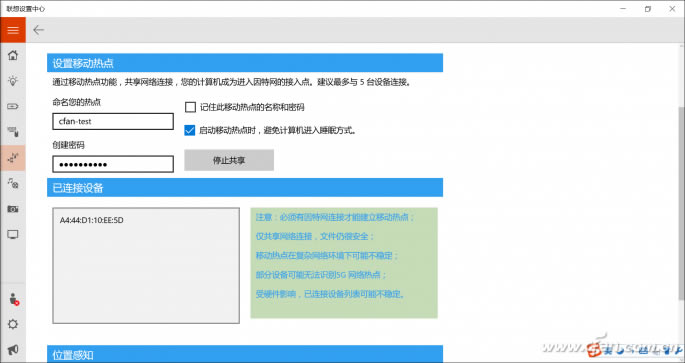
Task: Select connected device A4:44:D1:10:EE:5D
Action: tap(92, 220)
